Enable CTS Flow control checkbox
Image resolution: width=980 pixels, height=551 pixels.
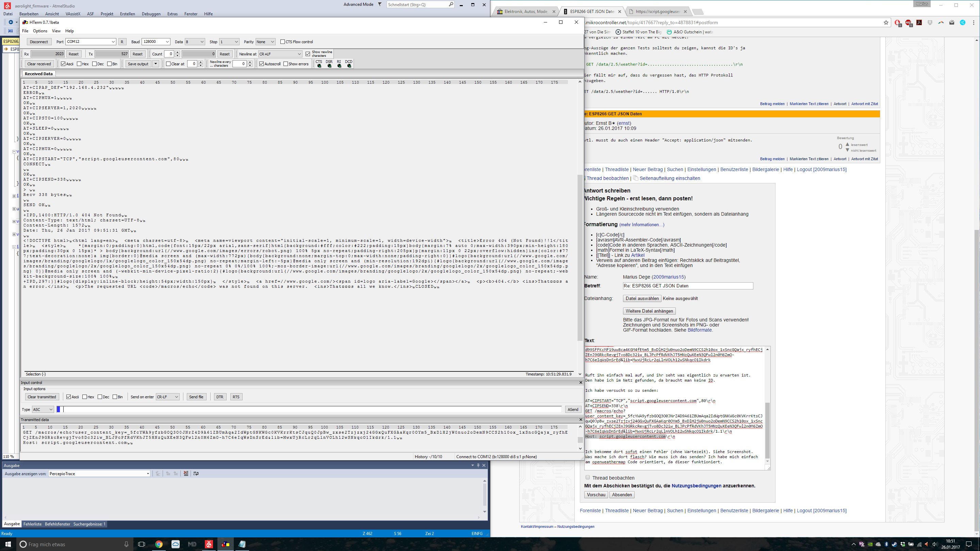283,42
